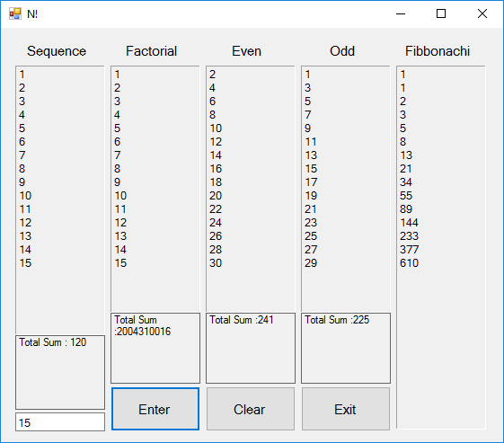Image resolution: width=504 pixels, height=443 pixels.
Task: Click the Enter button
Action: [x=155, y=409]
